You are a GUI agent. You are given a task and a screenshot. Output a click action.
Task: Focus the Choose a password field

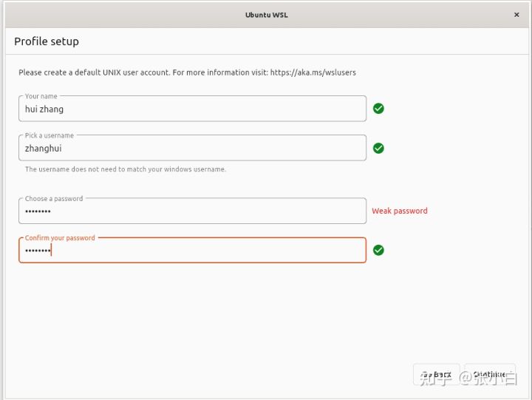click(192, 211)
